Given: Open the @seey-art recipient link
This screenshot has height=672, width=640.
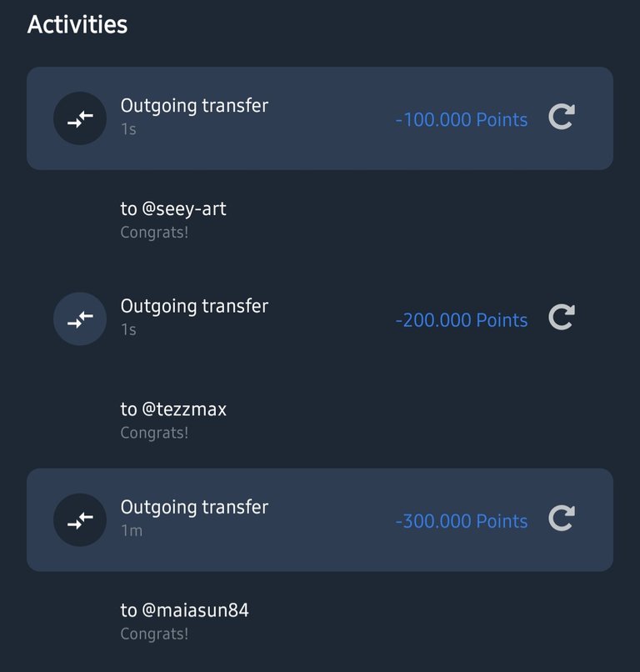Looking at the screenshot, I should 184,209.
